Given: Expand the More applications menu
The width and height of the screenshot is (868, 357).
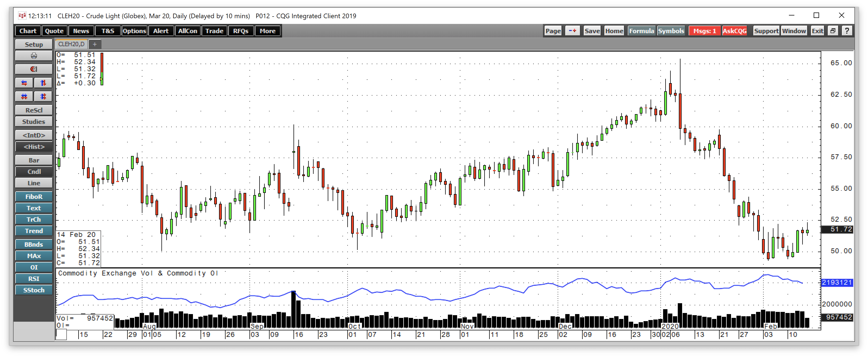Looking at the screenshot, I should pos(267,31).
